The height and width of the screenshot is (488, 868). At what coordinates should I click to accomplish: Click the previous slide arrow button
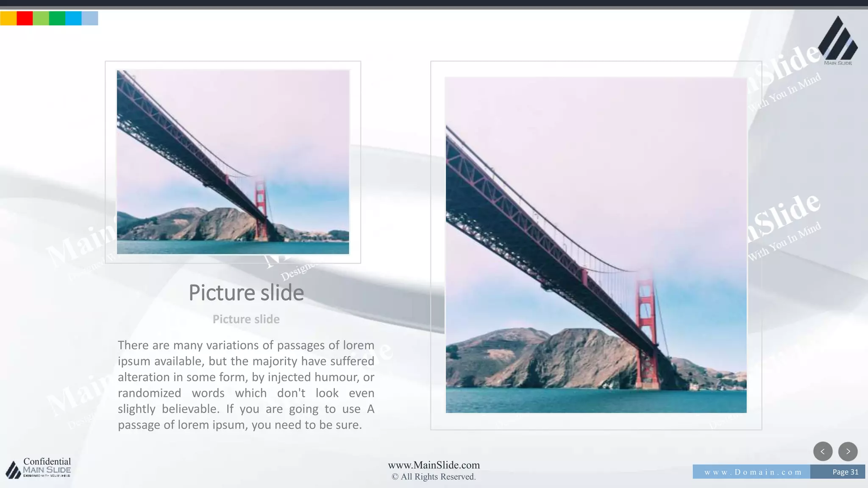click(x=823, y=452)
